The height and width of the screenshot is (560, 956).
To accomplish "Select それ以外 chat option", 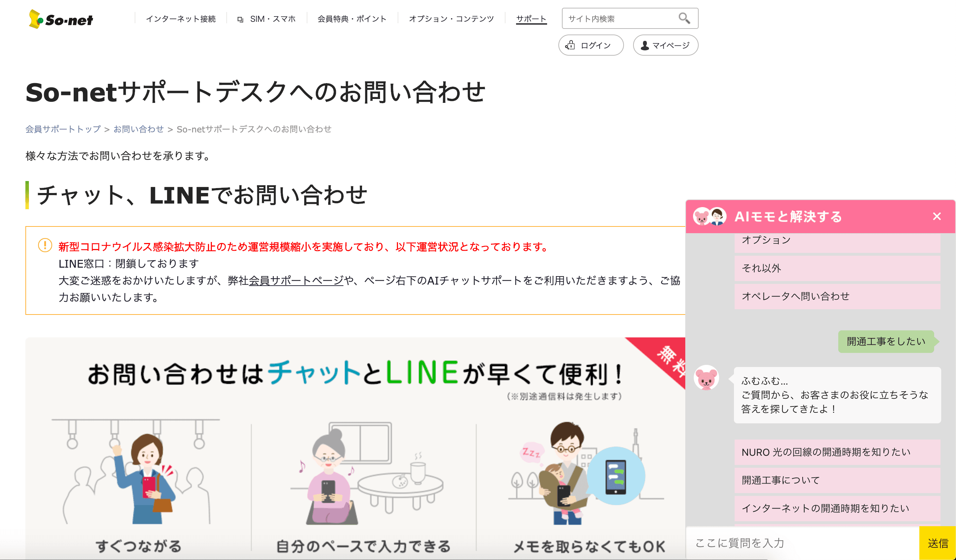I will pos(837,268).
